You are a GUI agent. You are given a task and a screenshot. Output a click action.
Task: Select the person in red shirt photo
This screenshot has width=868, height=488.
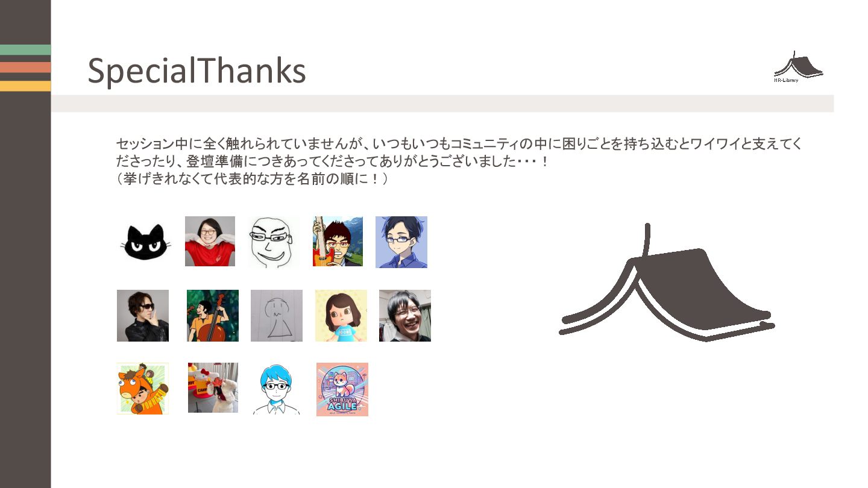pos(210,241)
